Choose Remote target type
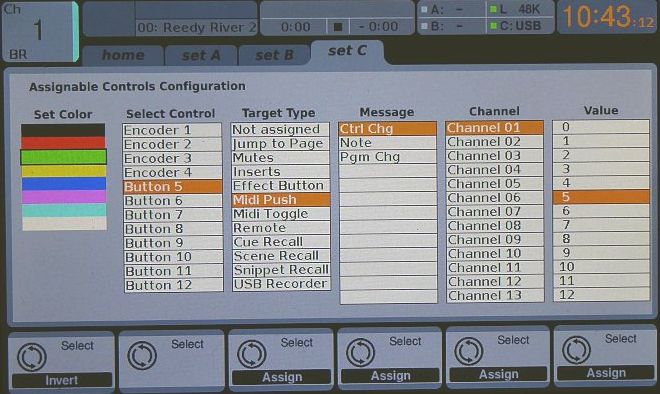 click(281, 228)
